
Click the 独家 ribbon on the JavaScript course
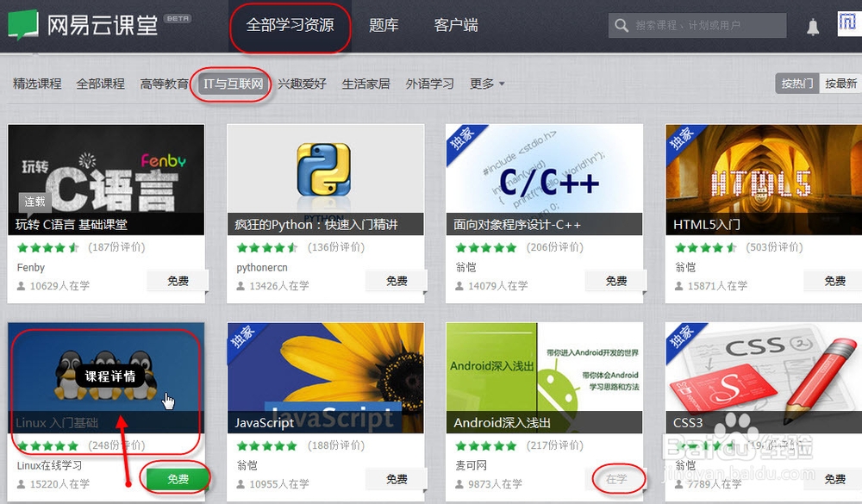pyautogui.click(x=244, y=338)
